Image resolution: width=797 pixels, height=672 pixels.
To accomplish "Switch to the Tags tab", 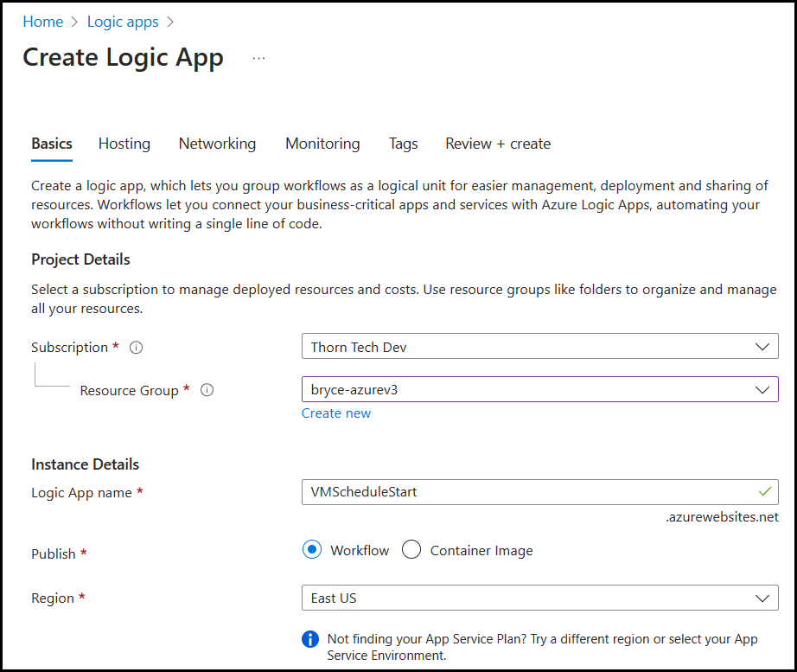I will pyautogui.click(x=403, y=144).
